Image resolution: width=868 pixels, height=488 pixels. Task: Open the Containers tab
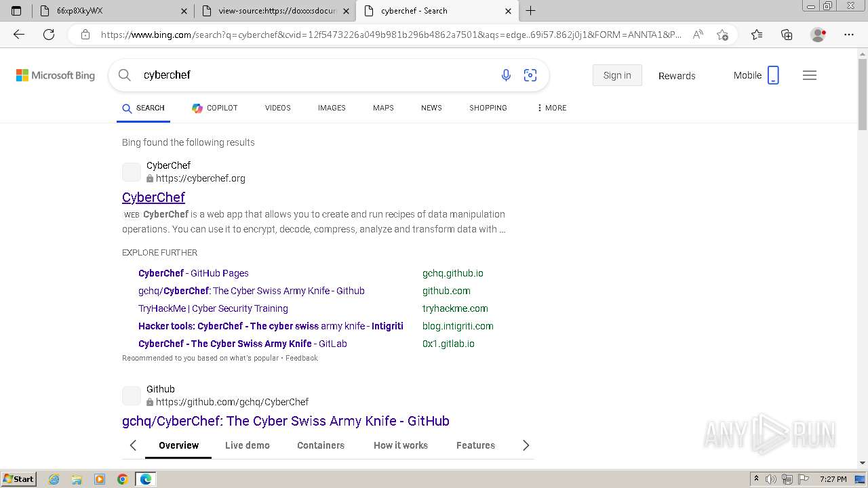[321, 445]
